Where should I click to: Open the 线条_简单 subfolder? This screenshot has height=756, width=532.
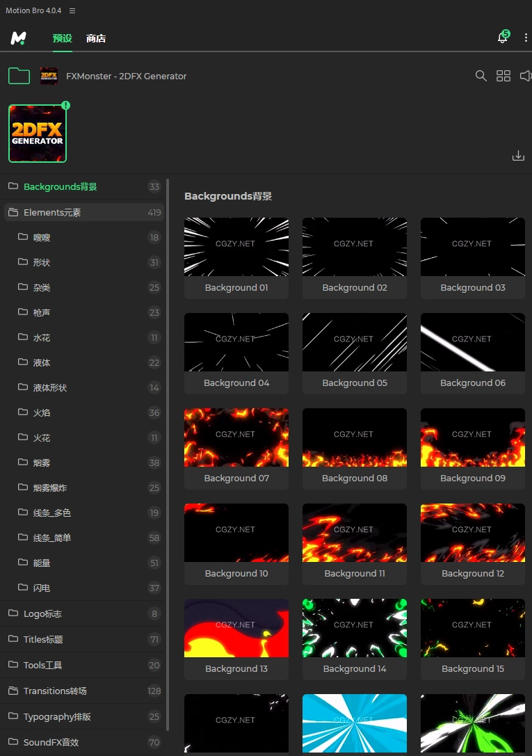(x=84, y=538)
